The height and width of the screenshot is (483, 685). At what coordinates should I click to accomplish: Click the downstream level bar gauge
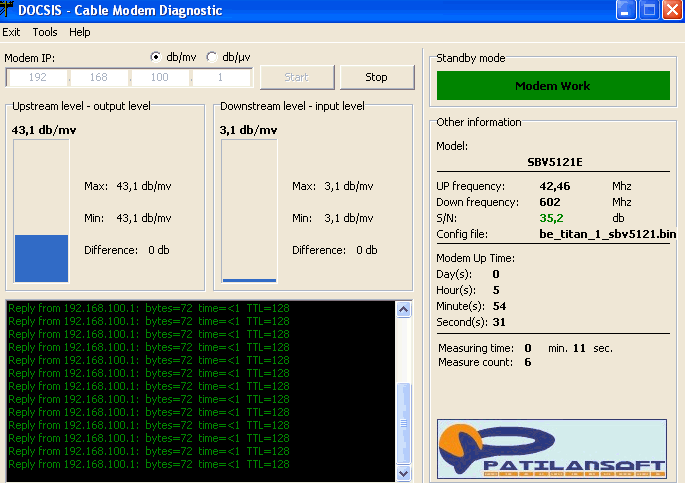click(249, 211)
